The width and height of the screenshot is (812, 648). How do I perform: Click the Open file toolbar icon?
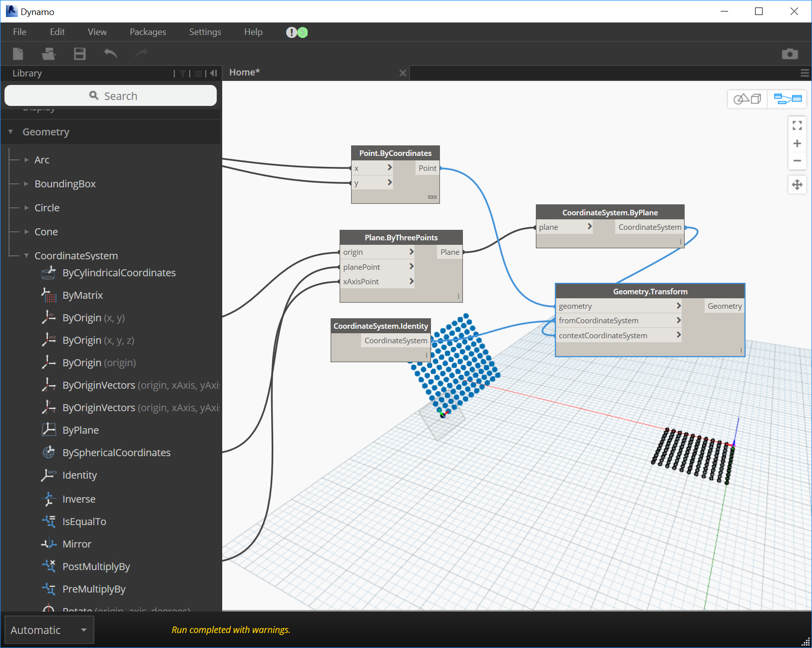(48, 53)
